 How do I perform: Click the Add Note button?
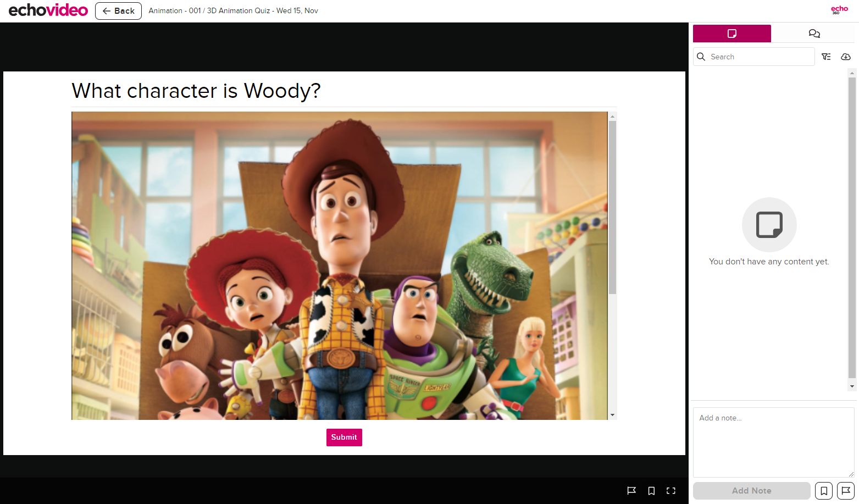[752, 491]
